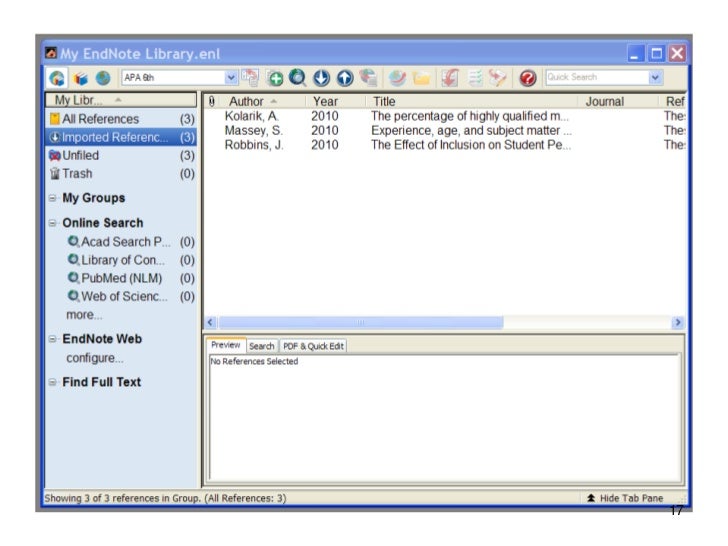Viewport: 728px width, 546px height.
Task: Switch to the PDF & Quick Edit tab
Action: (313, 346)
